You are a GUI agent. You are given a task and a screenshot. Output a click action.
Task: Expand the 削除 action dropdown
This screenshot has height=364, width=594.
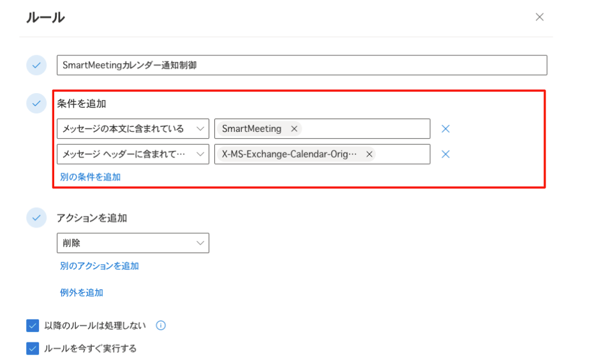[x=133, y=243]
